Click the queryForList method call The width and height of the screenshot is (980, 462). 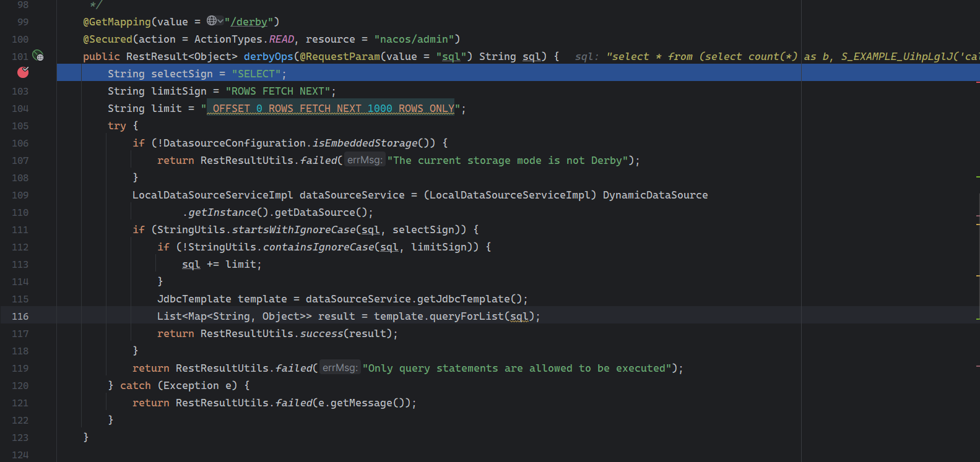click(467, 316)
